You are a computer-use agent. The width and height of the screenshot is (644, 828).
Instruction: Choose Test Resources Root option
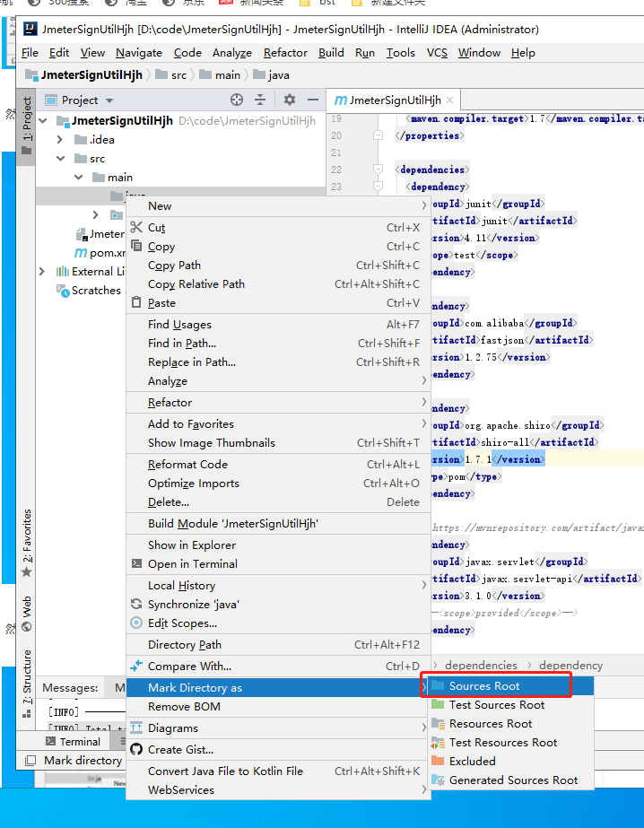click(510, 743)
